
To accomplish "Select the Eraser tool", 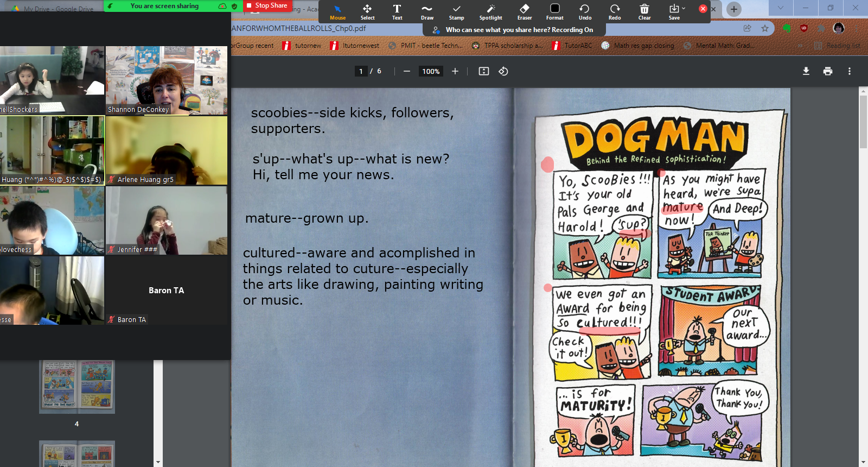I will pos(525,12).
